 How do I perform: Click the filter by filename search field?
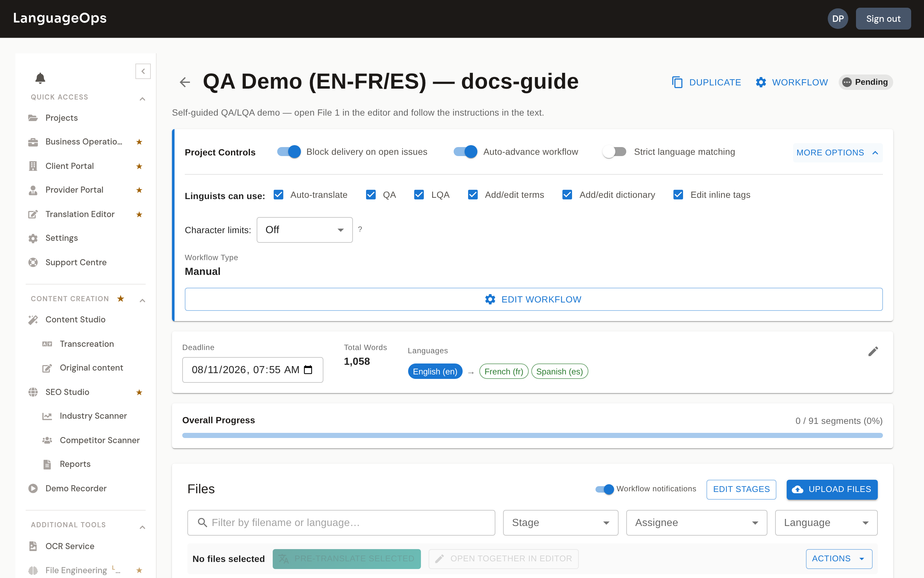[x=341, y=522]
